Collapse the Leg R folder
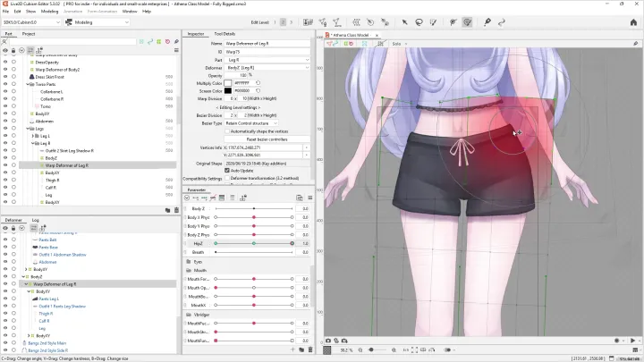Image resolution: width=644 pixels, height=362 pixels. [x=33, y=143]
